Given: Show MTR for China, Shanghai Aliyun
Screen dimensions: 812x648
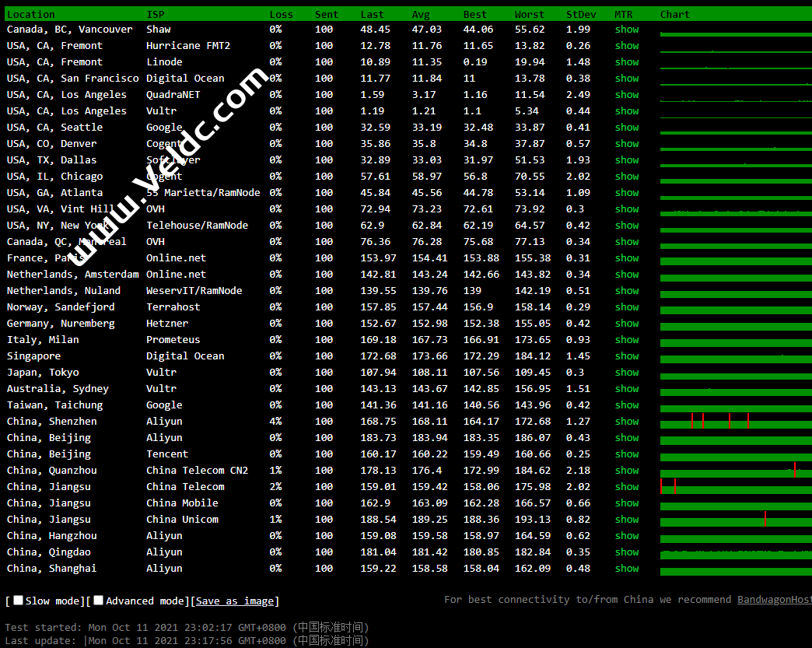Looking at the screenshot, I should click(x=626, y=569).
